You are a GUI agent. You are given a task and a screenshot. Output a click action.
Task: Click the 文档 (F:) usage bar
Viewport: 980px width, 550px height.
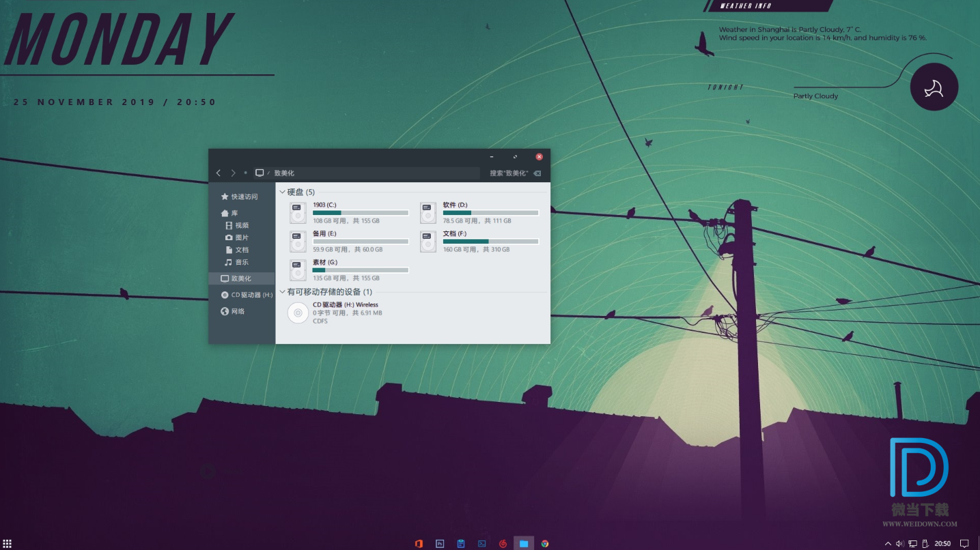[490, 242]
